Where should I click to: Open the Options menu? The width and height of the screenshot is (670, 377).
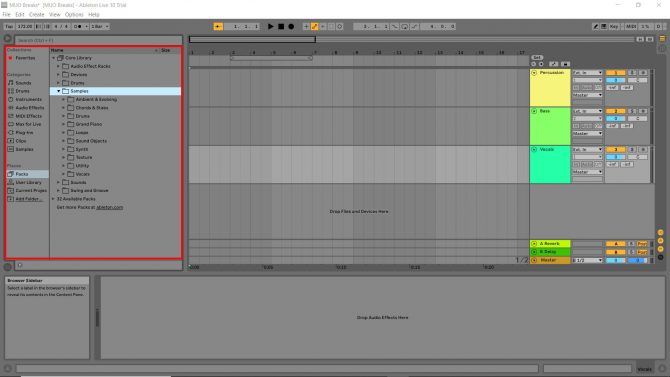[74, 15]
